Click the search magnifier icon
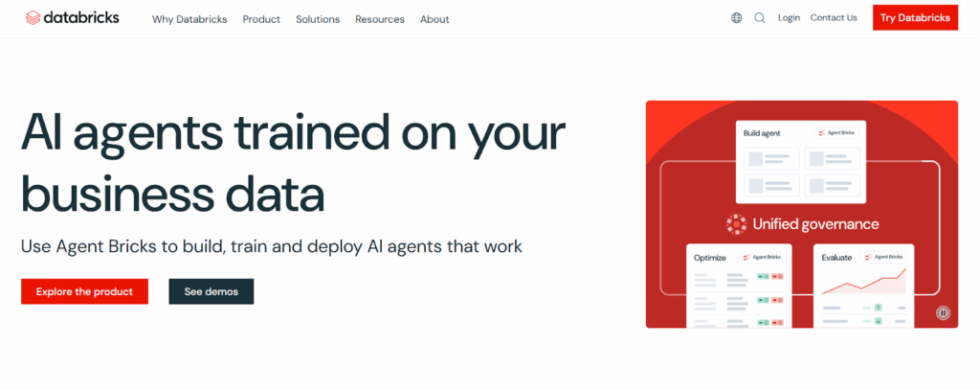Viewport: 980px width, 390px height. coord(759,18)
